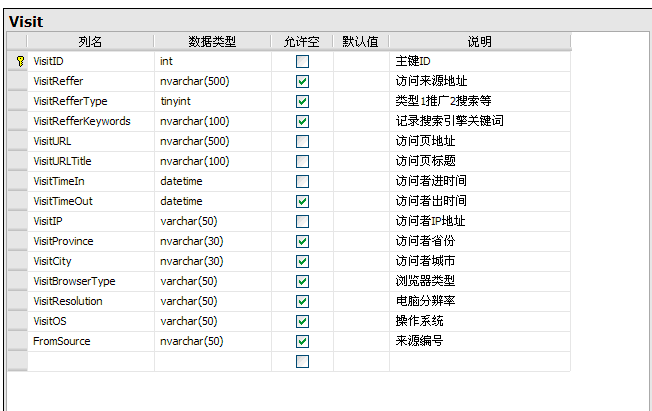Select the VisitReffer column name cell
The width and height of the screenshot is (652, 411).
click(x=91, y=82)
